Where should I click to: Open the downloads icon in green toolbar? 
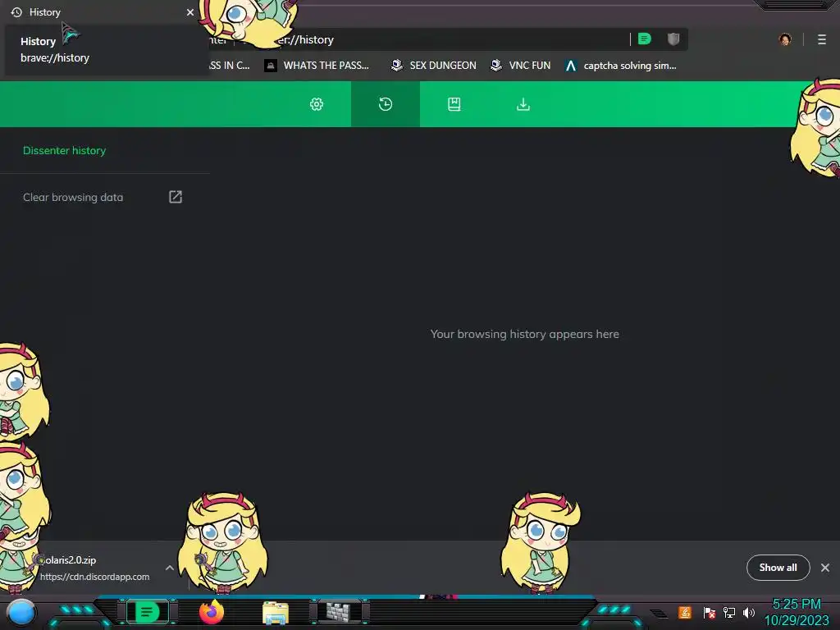point(523,104)
